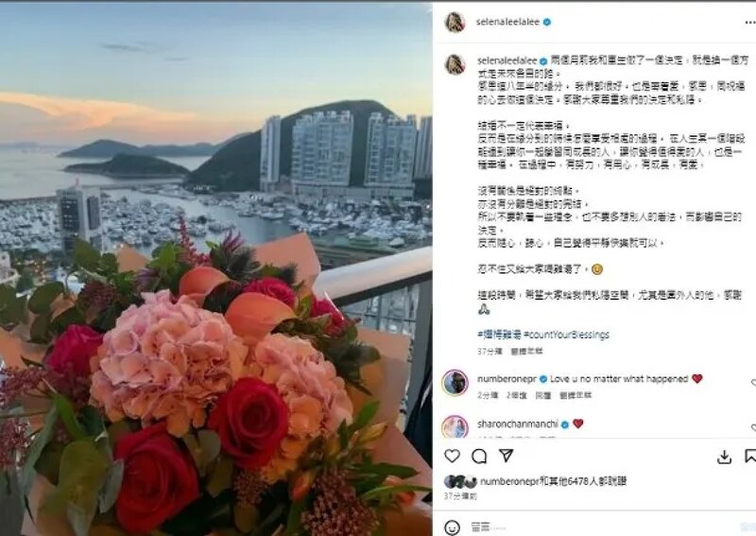The height and width of the screenshot is (536, 756).
Task: Open the first Chinese hashtag in caption
Action: click(x=499, y=335)
